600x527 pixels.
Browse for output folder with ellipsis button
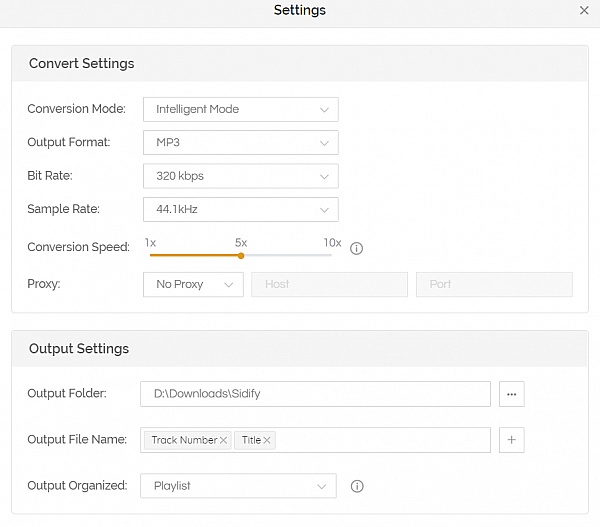click(511, 394)
